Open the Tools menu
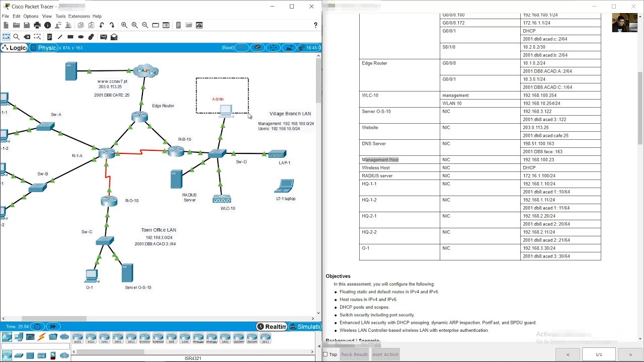 click(x=60, y=16)
